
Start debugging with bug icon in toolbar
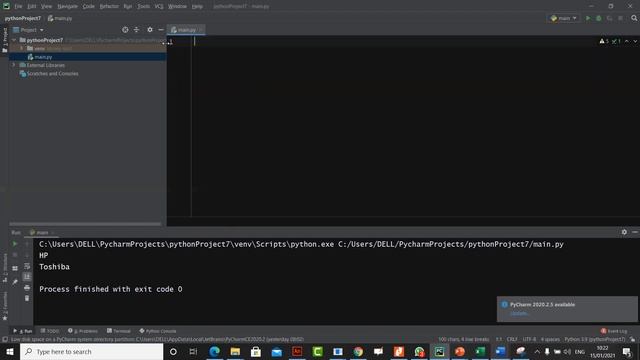pos(599,18)
